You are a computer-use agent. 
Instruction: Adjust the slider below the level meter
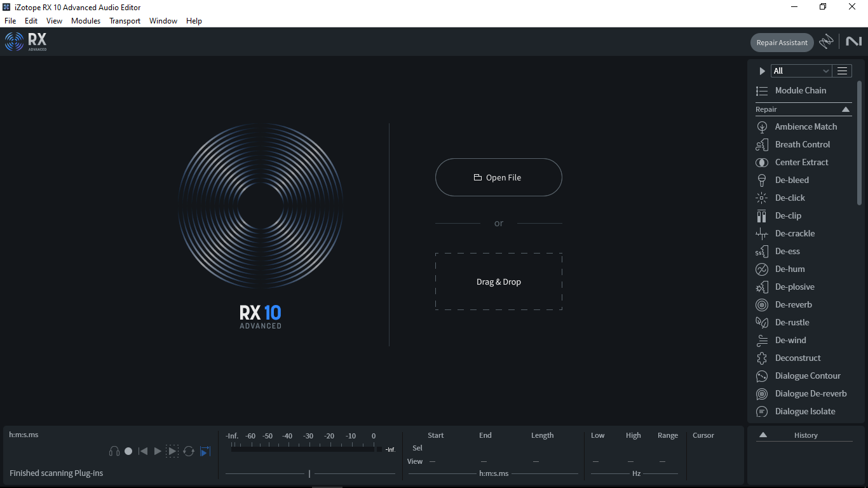[x=309, y=473]
